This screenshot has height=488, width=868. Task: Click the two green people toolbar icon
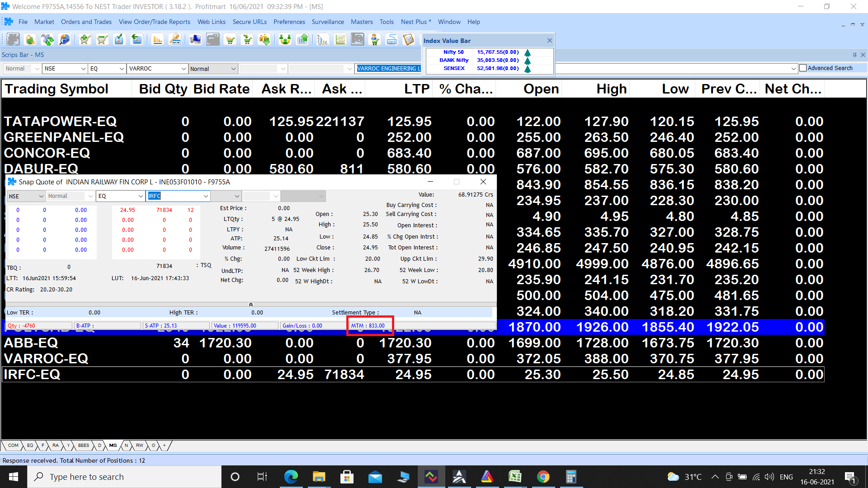point(285,40)
